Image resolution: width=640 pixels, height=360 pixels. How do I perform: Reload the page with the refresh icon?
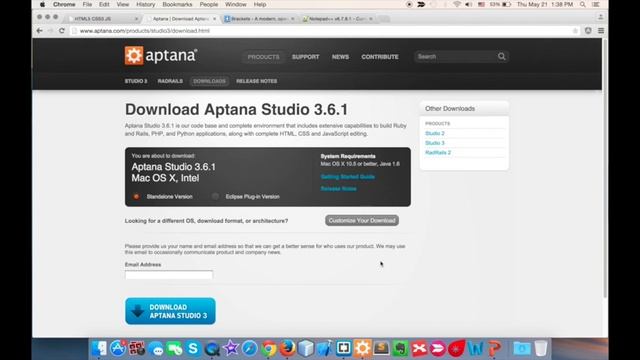(62, 31)
